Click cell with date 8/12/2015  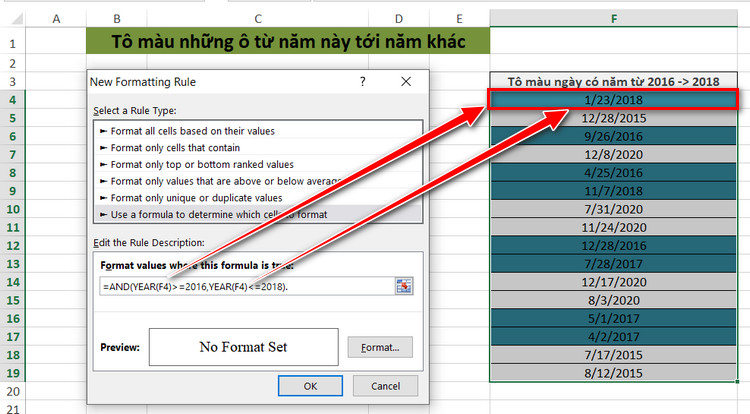[x=614, y=373]
